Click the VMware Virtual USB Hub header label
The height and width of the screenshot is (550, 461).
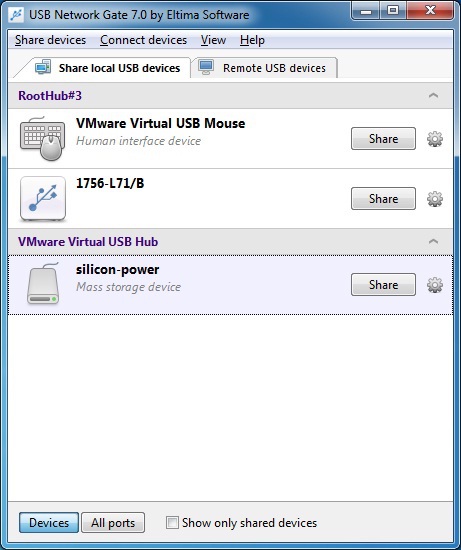coord(88,242)
